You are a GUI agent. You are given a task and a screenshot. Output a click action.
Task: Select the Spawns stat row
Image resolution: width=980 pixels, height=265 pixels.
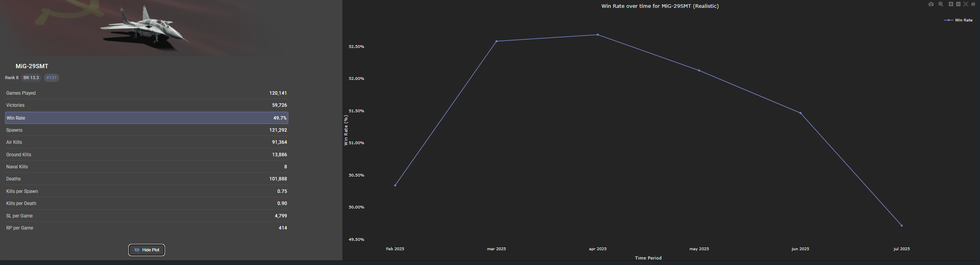click(147, 130)
